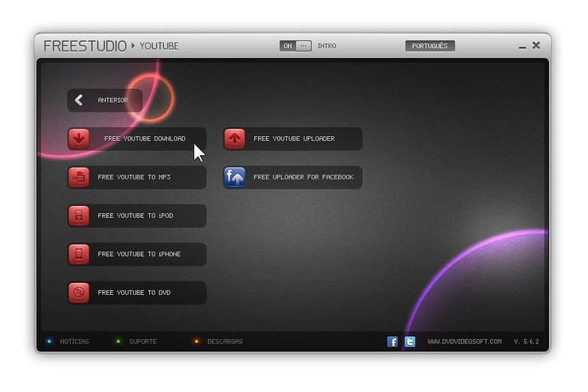Launch Free YouTube Download
The width and height of the screenshot is (588, 392).
(145, 139)
